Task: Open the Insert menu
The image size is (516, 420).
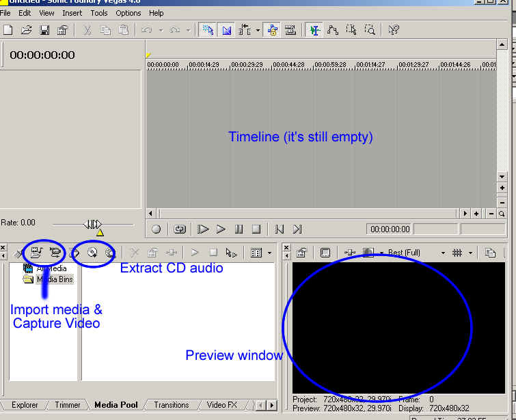Action: (72, 13)
